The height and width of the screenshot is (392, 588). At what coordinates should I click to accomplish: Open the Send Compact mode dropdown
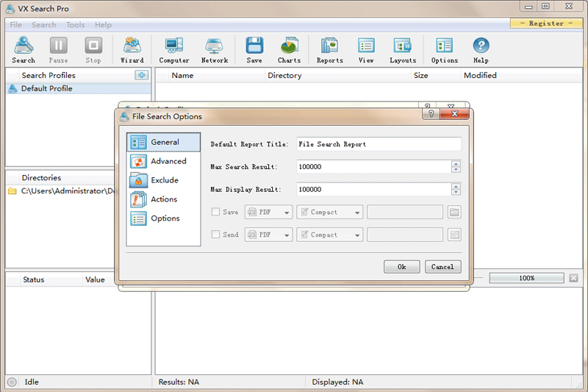click(x=329, y=235)
